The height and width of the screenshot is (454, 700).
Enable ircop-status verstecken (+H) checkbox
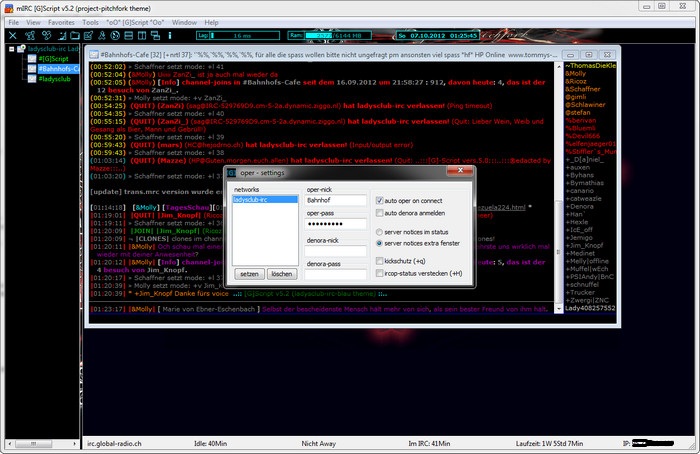click(x=379, y=273)
